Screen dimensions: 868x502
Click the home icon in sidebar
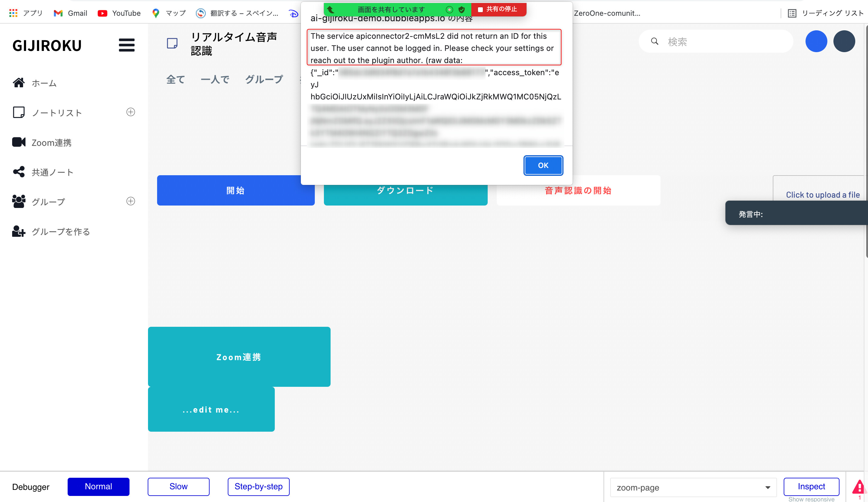[19, 83]
